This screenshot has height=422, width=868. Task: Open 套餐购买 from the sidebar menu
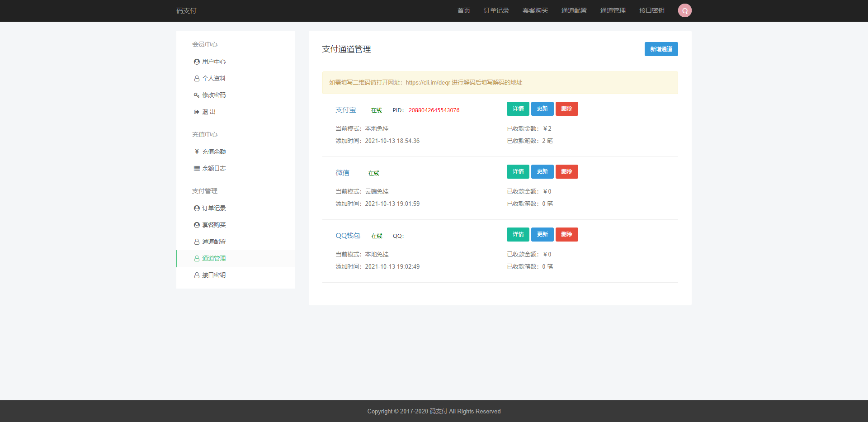click(213, 225)
